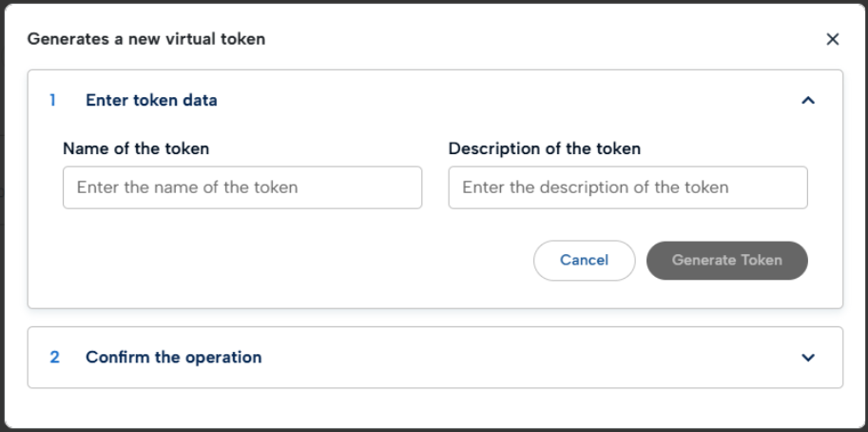Click the 'Name of the token' label
Viewport: 868px width, 432px height.
(136, 148)
